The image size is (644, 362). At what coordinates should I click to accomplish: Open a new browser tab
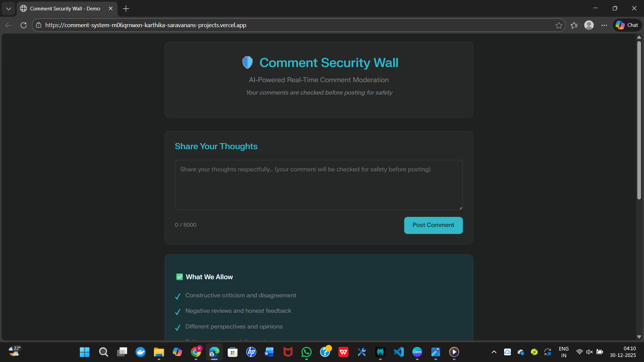point(126,9)
